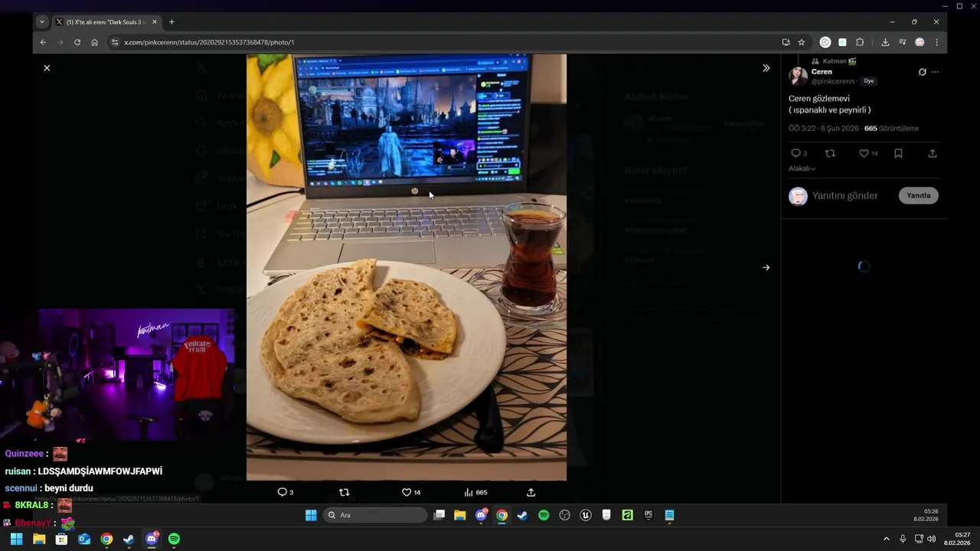The width and height of the screenshot is (980, 551).
Task: Open the @pinkcerenn handle link
Action: pyautogui.click(x=832, y=81)
